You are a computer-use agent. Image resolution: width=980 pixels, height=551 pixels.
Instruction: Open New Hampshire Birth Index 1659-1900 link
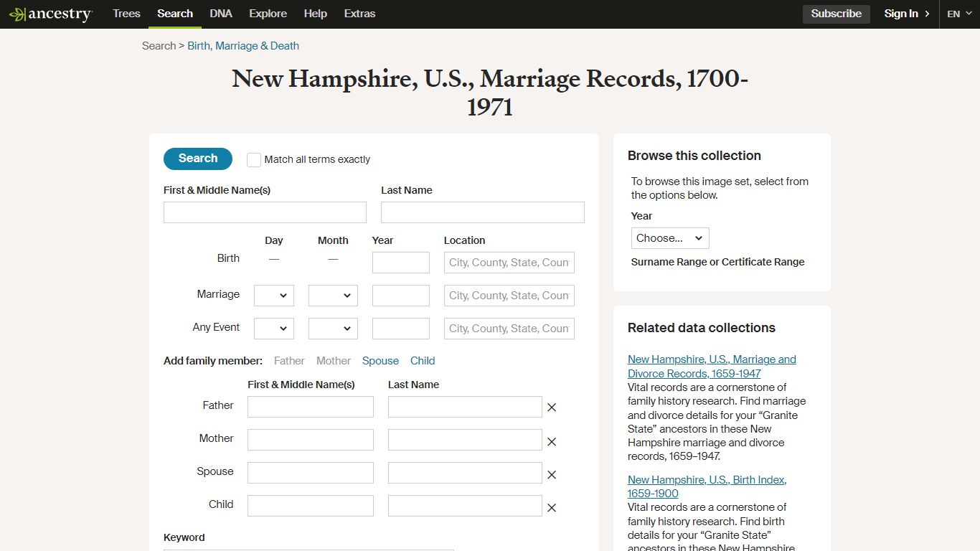707,486
